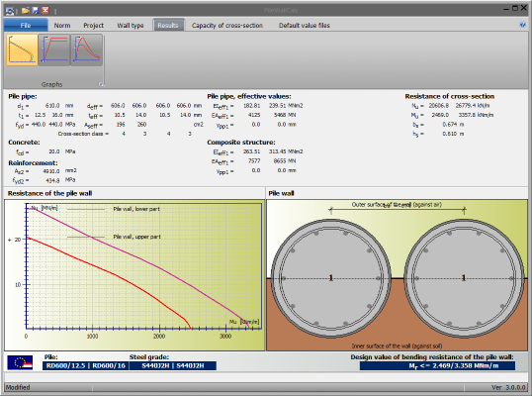532x396 pixels.
Task: Switch to the Norm tab
Action: pyautogui.click(x=62, y=26)
